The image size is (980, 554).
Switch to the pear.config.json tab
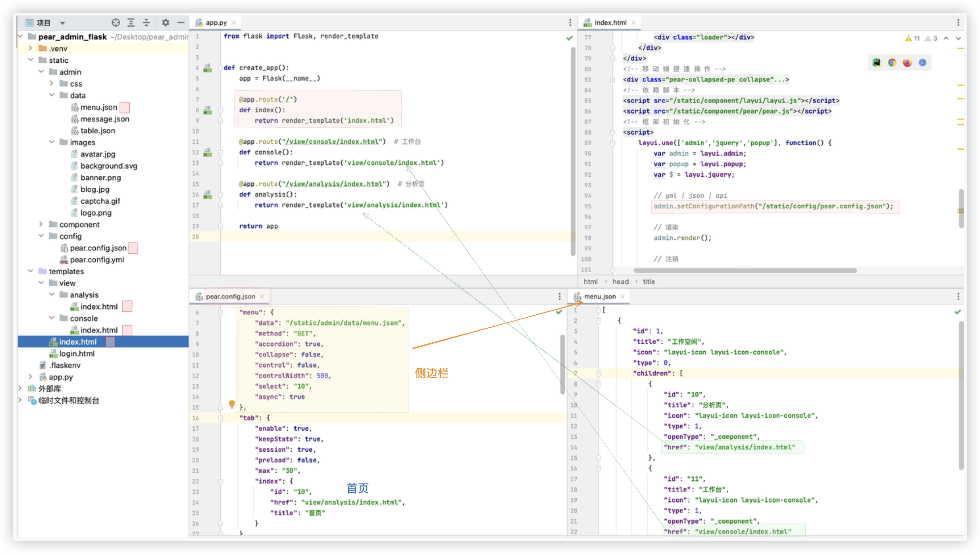[230, 297]
